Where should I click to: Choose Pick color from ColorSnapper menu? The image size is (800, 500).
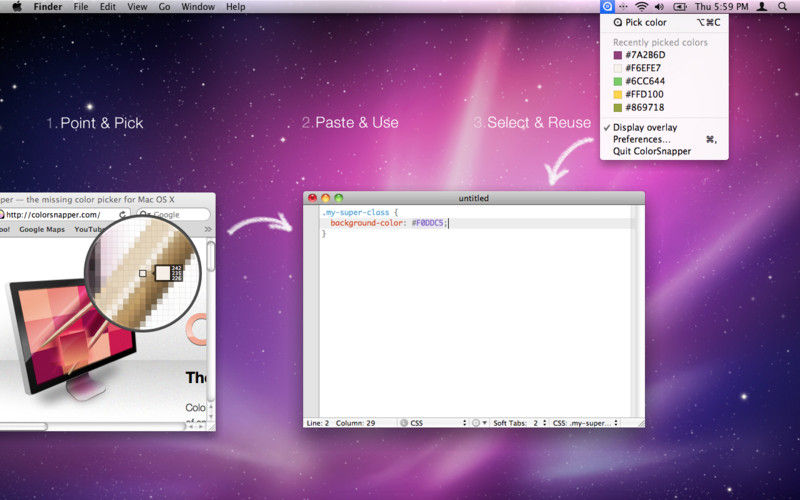point(664,22)
